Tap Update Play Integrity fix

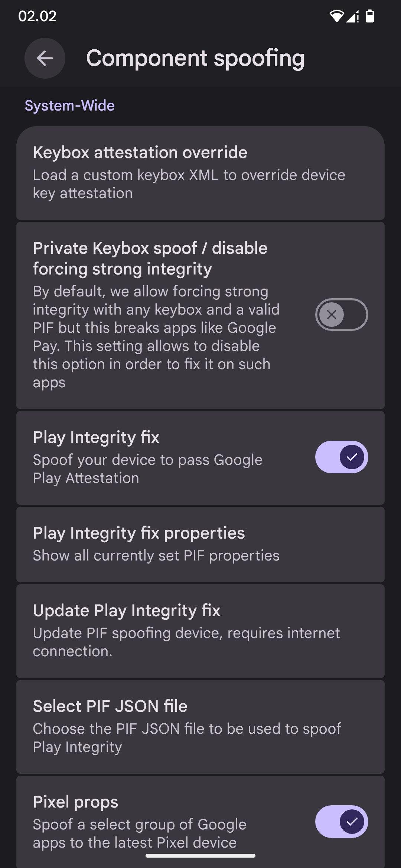(x=200, y=631)
